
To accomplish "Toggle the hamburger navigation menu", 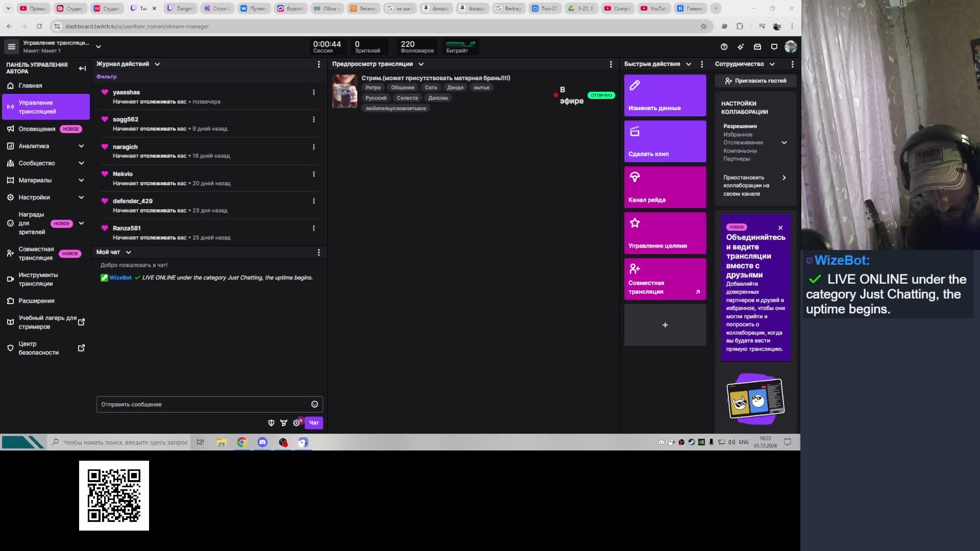I will click(11, 47).
